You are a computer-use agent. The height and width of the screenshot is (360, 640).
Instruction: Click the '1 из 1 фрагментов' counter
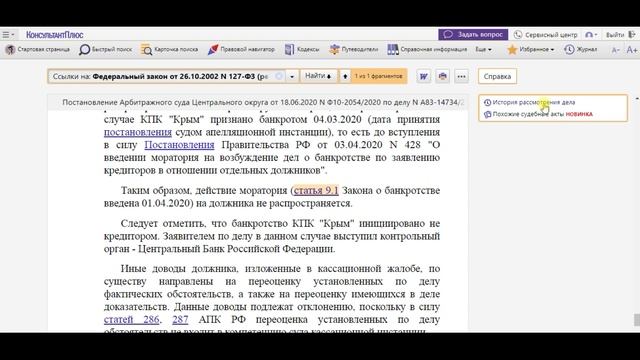coord(378,76)
